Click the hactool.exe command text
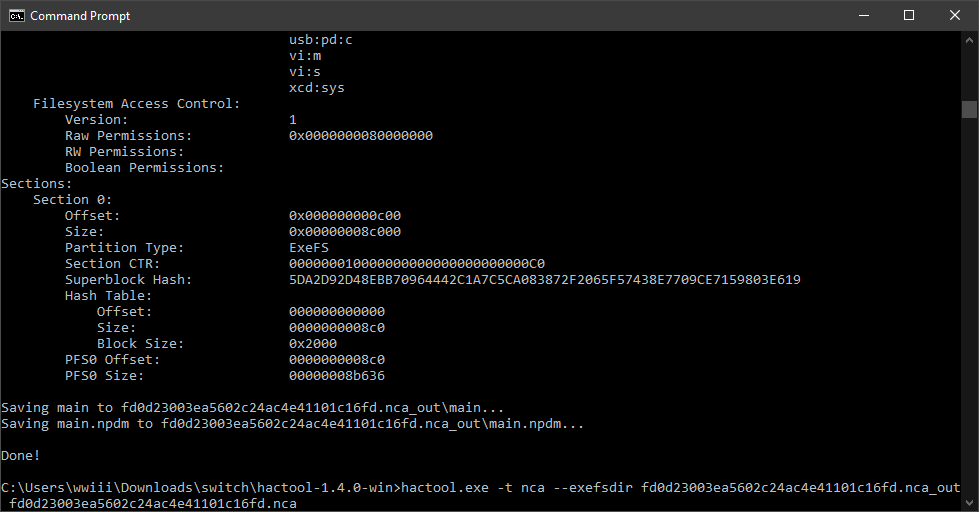979x512 pixels. [445, 488]
